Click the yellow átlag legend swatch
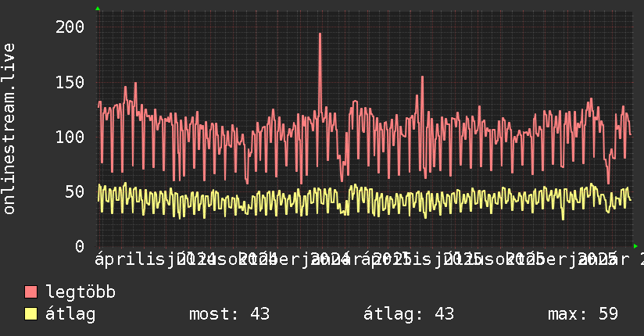 coord(30,313)
